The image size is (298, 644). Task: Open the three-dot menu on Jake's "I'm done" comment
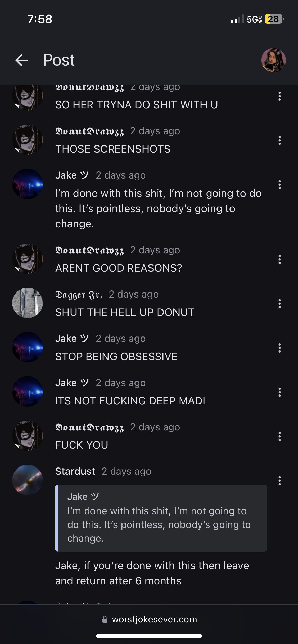[279, 185]
